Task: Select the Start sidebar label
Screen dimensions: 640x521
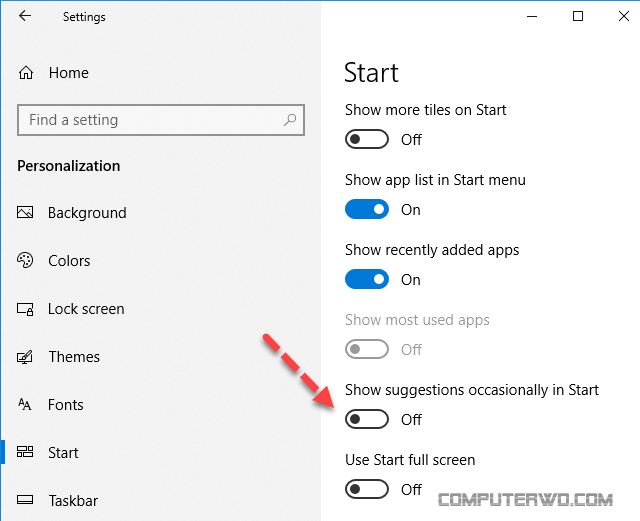Action: (63, 453)
